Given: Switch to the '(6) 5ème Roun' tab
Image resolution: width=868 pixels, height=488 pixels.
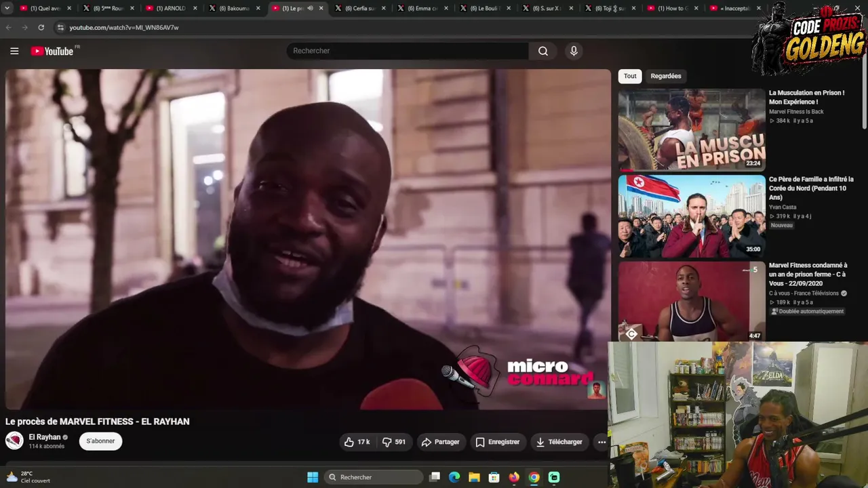Looking at the screenshot, I should [x=108, y=8].
